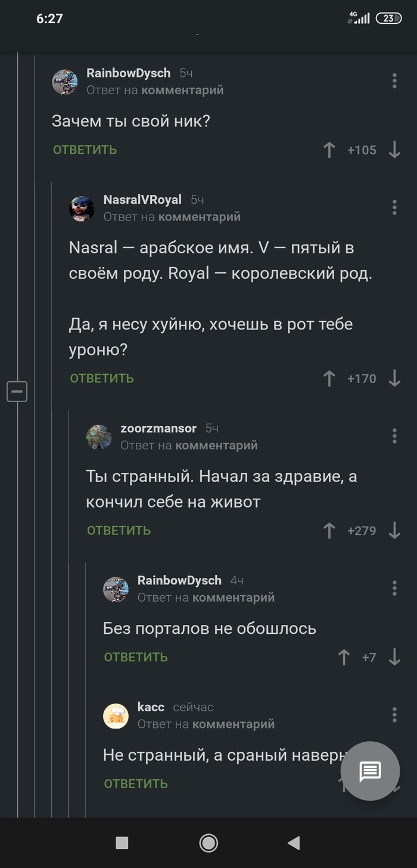The height and width of the screenshot is (868, 417).
Task: Upvote the comment by kacc
Action: (x=346, y=783)
